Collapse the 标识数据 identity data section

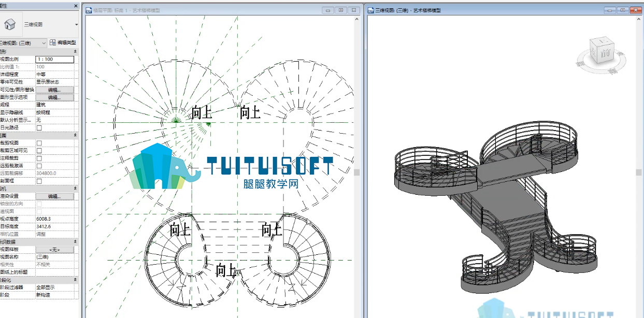(76, 242)
